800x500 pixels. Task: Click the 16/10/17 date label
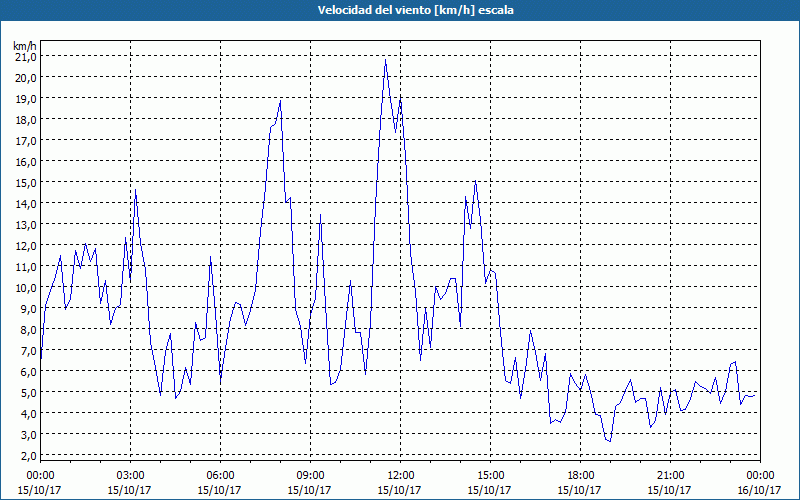coord(759,490)
